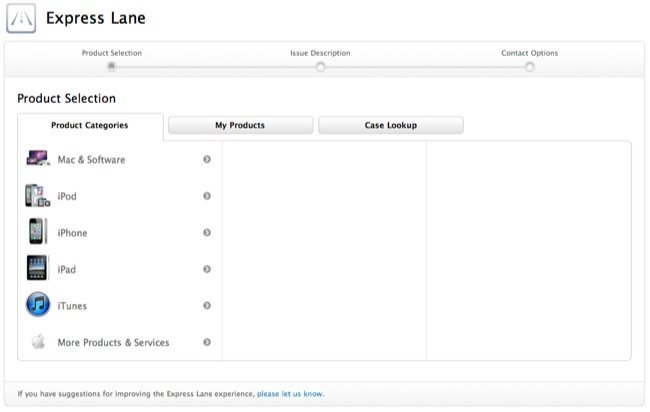Click the 'Express Lane' page title
The height and width of the screenshot is (412, 650).
tap(96, 18)
